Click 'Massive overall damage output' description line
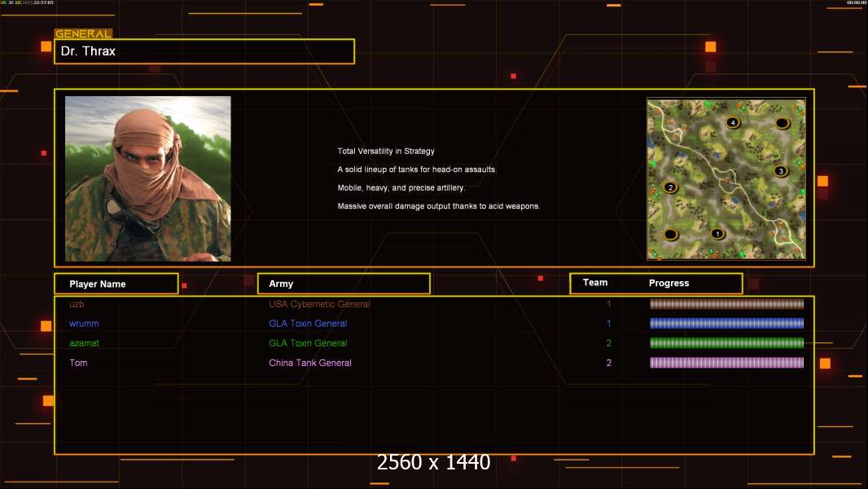Screen dimensions: 868x489 pos(439,206)
